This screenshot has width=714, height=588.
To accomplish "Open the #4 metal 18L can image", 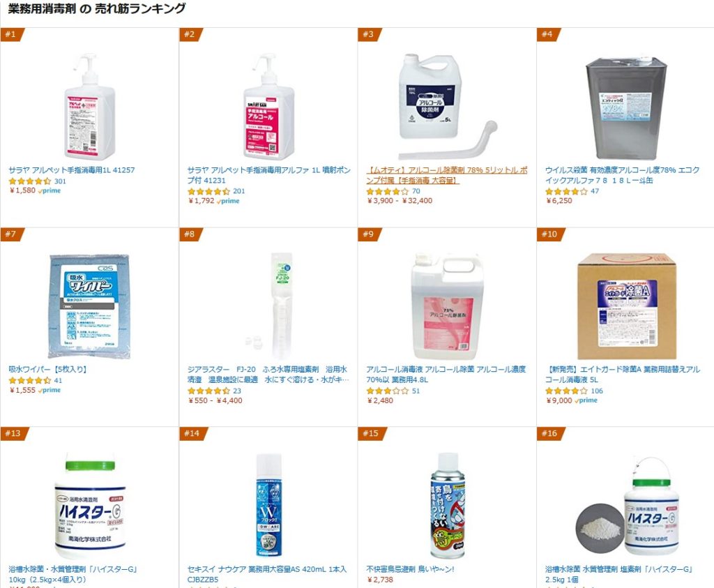I will coord(625,108).
